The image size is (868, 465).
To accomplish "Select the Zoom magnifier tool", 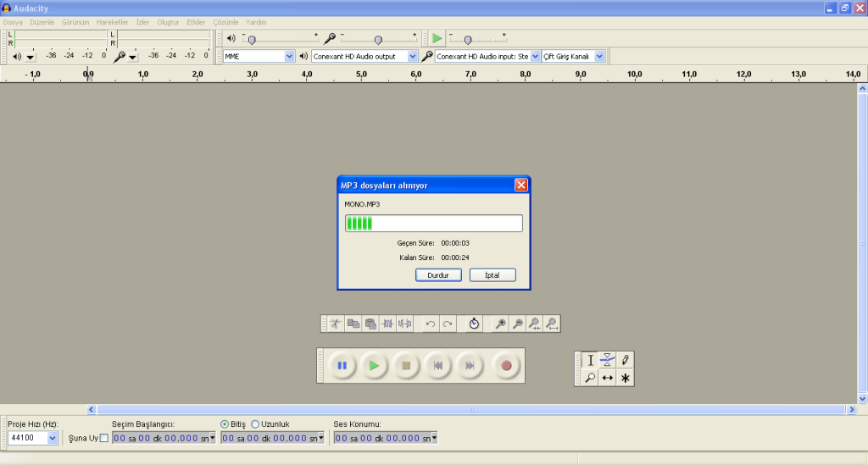I will pyautogui.click(x=590, y=378).
